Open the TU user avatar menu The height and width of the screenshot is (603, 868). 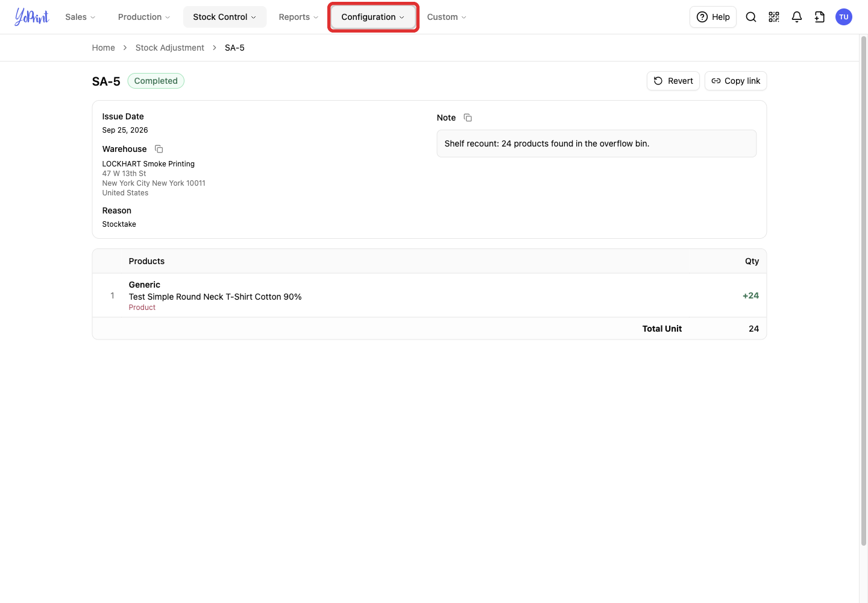844,17
